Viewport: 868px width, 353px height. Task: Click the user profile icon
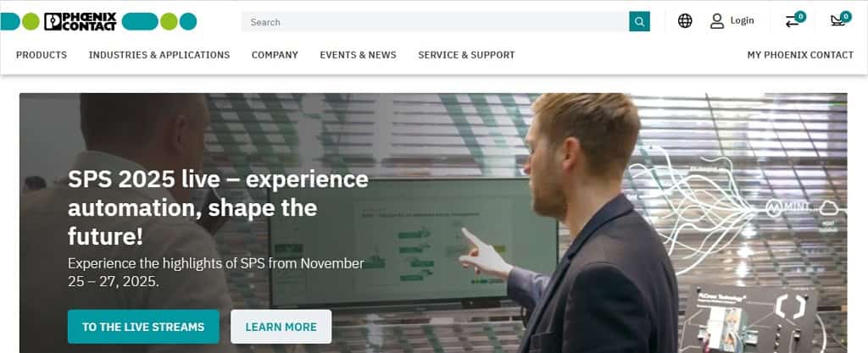tap(717, 21)
